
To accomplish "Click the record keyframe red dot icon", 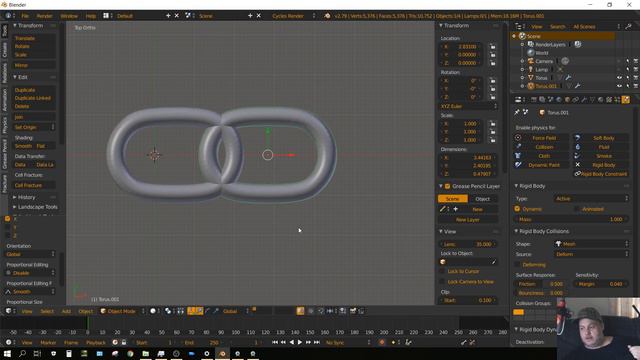I will [382, 342].
